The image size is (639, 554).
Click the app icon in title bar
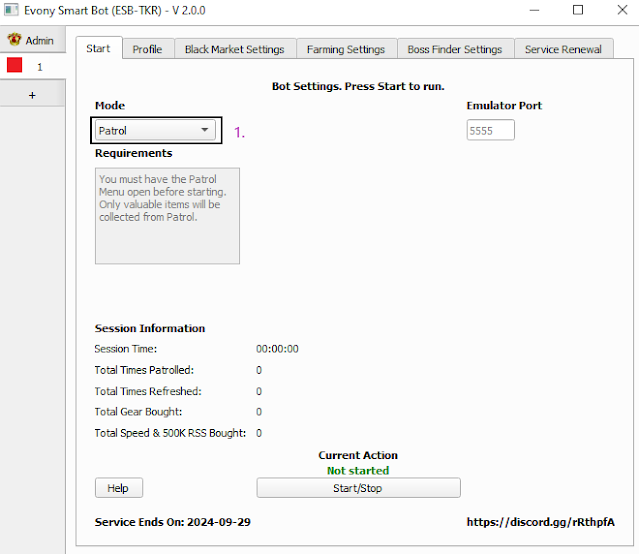click(x=11, y=10)
